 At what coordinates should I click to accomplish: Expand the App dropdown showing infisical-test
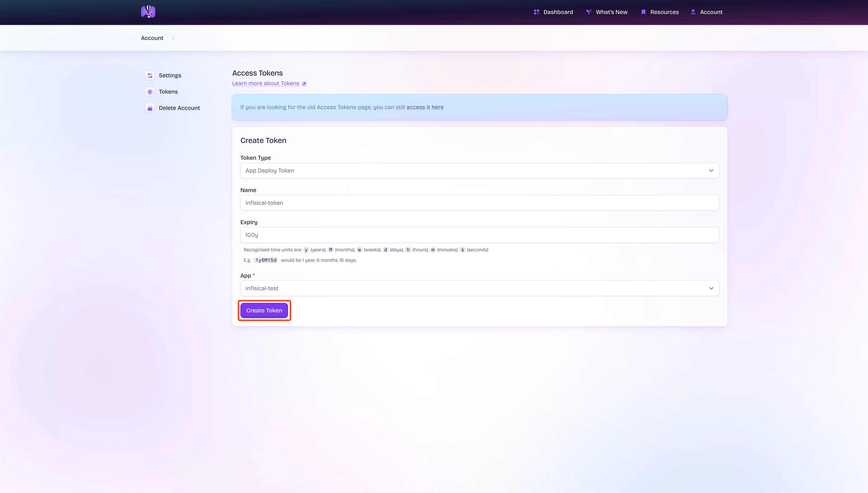479,288
